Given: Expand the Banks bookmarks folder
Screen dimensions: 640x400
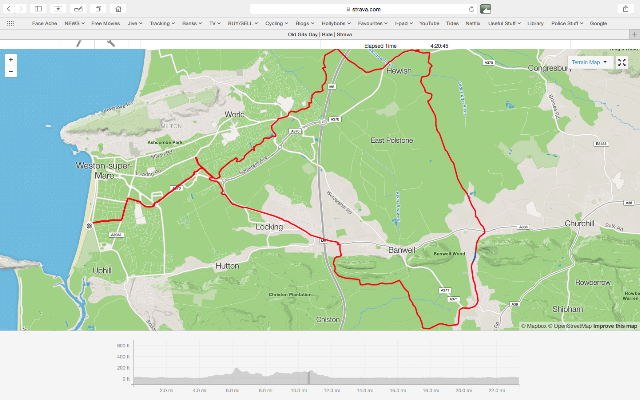Looking at the screenshot, I should [192, 23].
